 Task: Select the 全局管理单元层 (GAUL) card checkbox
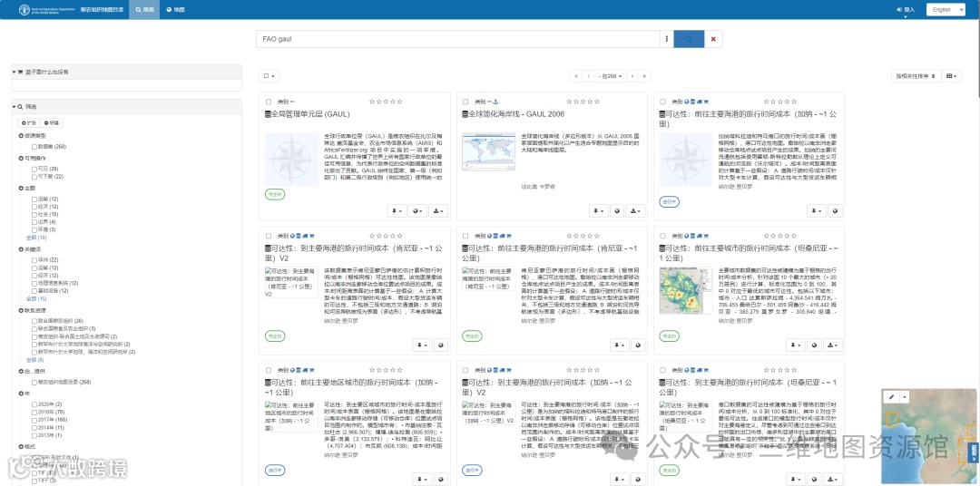pyautogui.click(x=268, y=102)
